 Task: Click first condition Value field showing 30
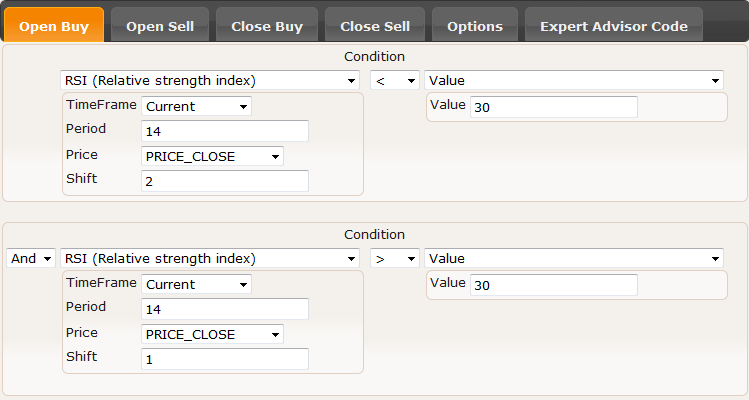tap(554, 107)
